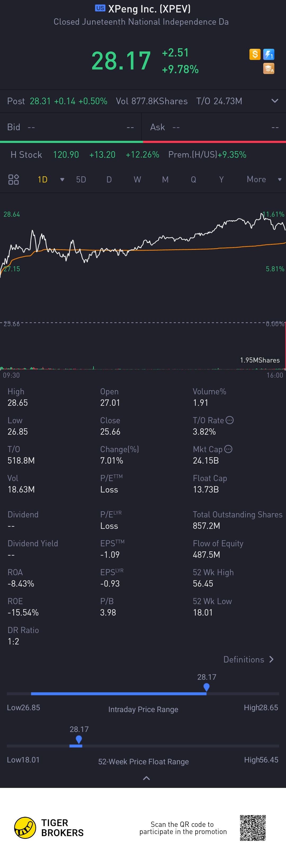Tap the H Stock 120.90 quote row
This screenshot has width=286, height=868.
tap(128, 155)
